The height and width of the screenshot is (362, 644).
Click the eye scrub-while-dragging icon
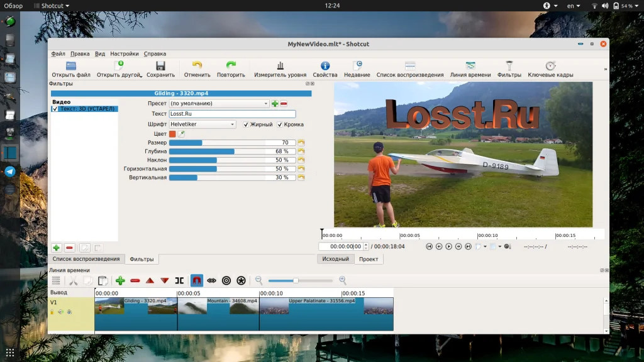[x=211, y=280]
